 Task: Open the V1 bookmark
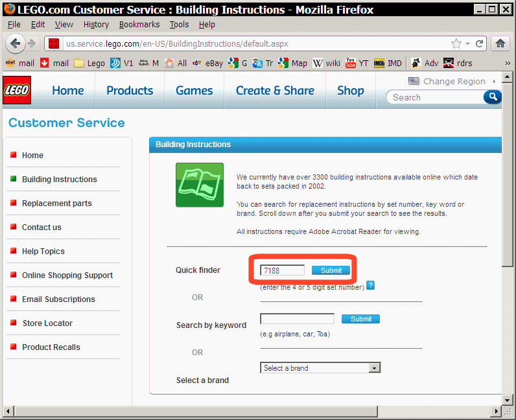point(122,63)
